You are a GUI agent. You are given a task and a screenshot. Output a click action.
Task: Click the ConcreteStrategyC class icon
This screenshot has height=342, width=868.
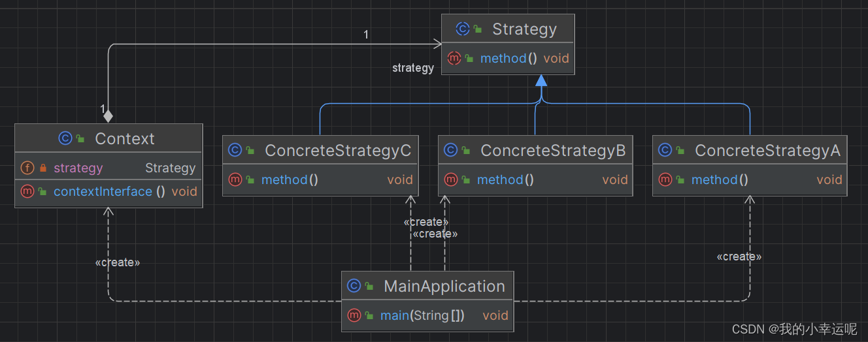(235, 151)
